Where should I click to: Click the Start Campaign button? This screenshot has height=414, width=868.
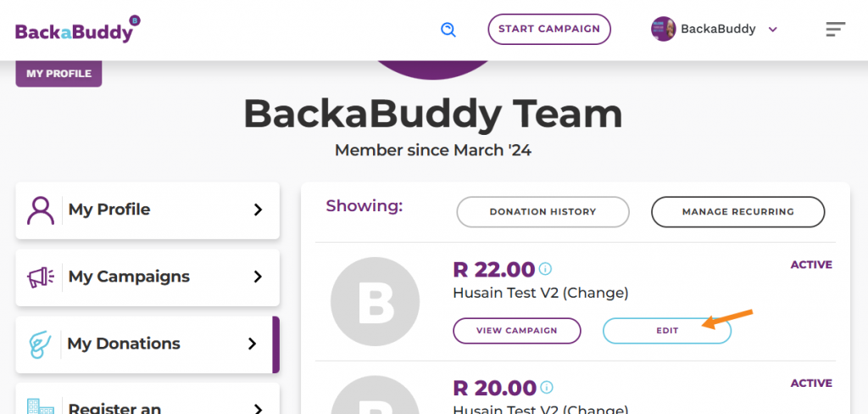(x=549, y=30)
